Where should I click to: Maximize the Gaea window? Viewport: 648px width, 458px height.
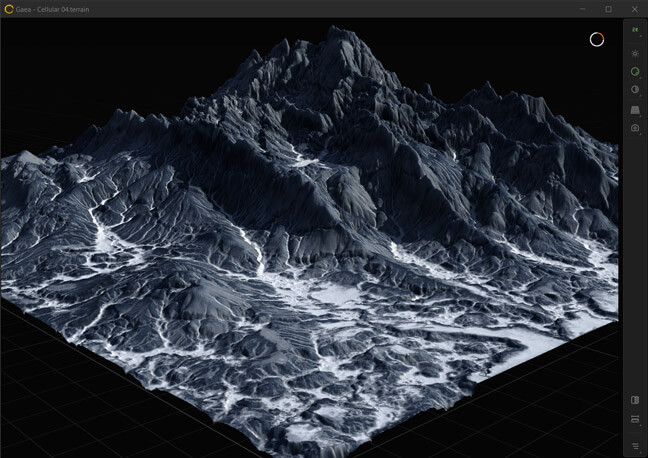608,9
